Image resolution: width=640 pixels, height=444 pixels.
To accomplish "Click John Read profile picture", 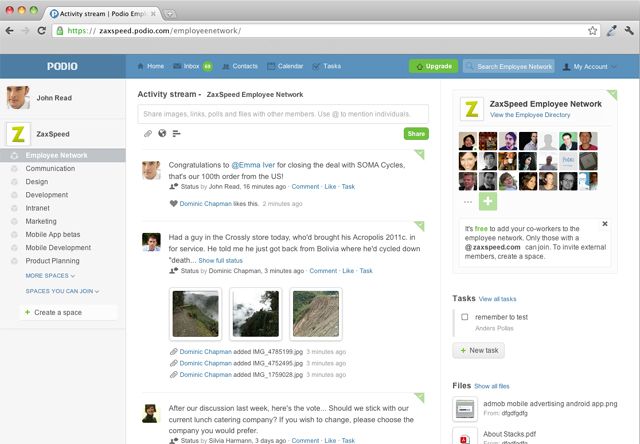I will click(18, 98).
